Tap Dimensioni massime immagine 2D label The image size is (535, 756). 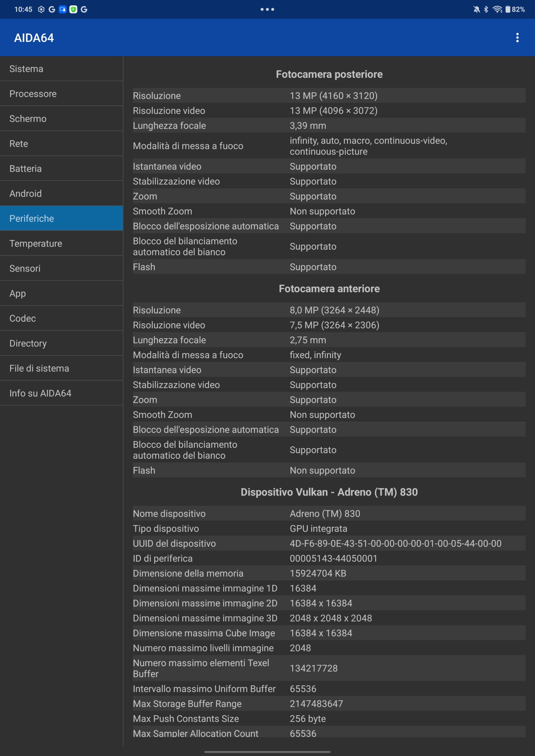click(205, 603)
